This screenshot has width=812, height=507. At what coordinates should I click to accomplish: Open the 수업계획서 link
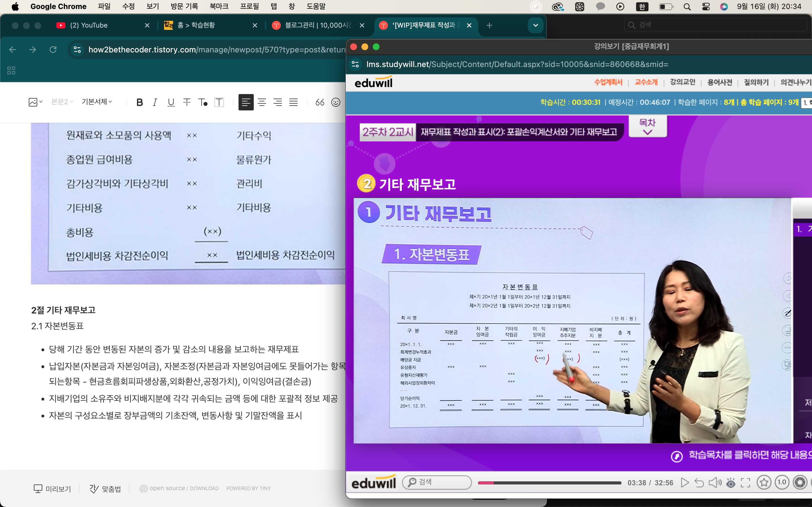coord(608,82)
